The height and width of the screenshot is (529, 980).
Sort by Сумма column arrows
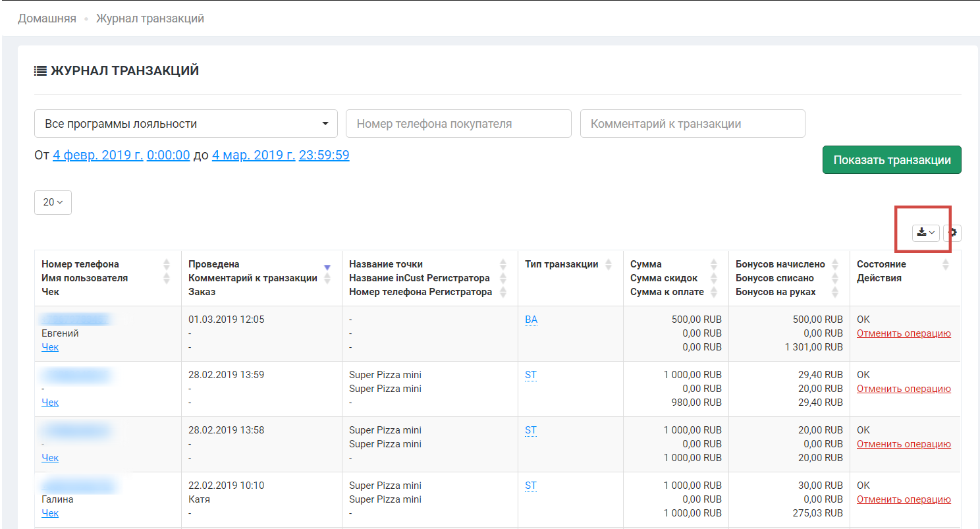tap(714, 264)
